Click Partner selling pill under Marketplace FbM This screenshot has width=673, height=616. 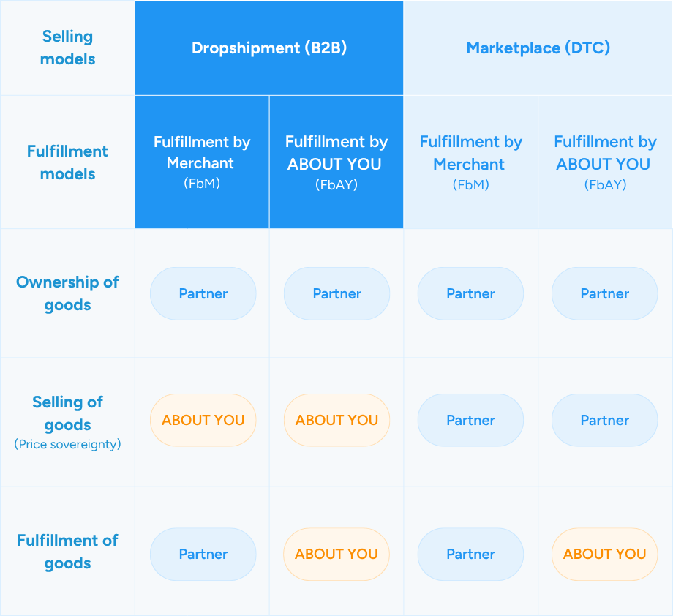tap(471, 420)
